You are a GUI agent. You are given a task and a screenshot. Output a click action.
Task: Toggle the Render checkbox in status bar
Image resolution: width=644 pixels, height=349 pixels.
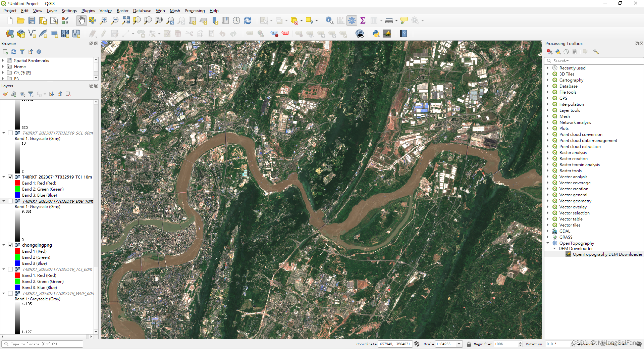click(x=579, y=344)
